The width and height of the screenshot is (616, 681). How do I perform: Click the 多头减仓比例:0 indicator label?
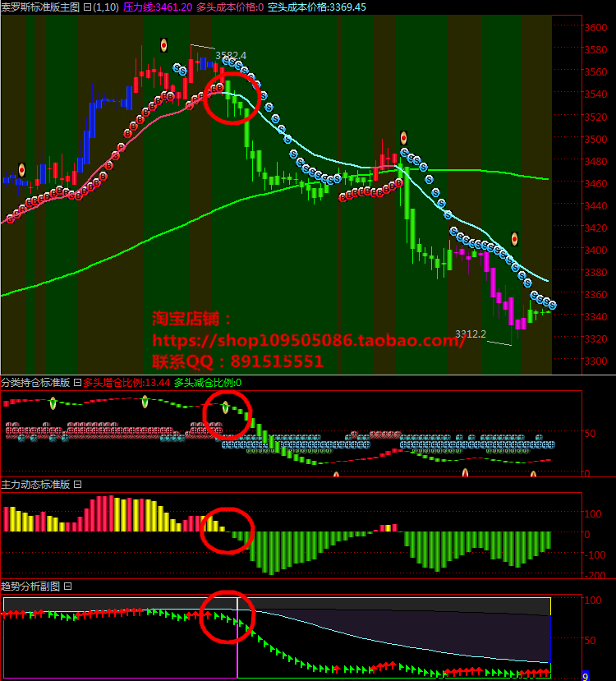(208, 383)
